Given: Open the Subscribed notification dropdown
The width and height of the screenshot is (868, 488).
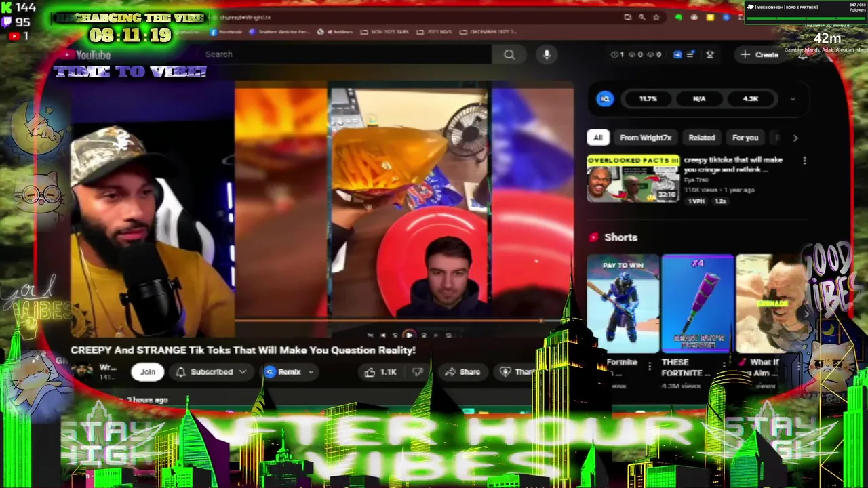Looking at the screenshot, I should (211, 372).
